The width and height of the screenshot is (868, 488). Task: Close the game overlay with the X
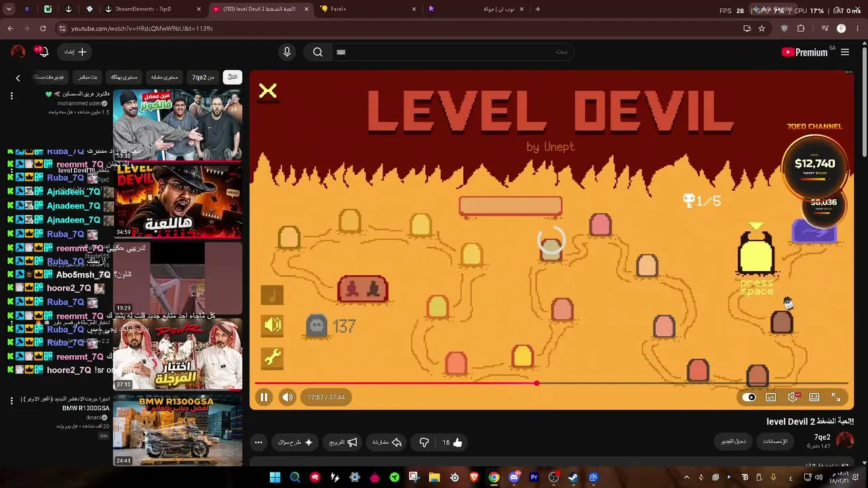(x=268, y=91)
